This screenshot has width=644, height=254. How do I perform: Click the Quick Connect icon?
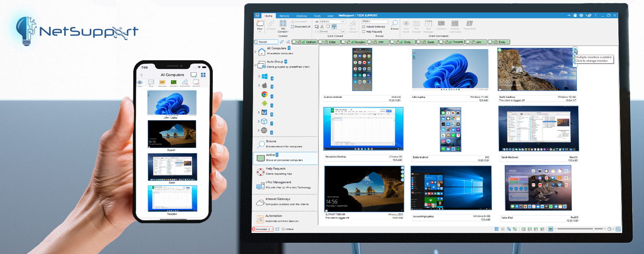point(352,25)
